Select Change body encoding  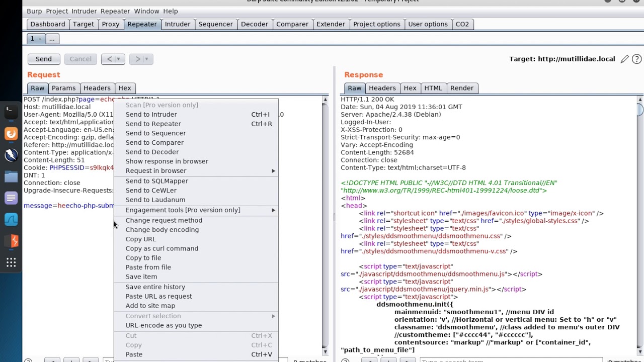point(196,230)
